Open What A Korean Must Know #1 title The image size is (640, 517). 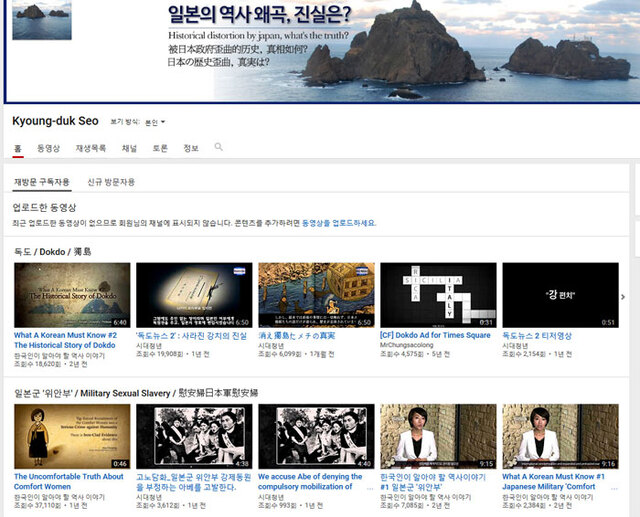point(553,481)
